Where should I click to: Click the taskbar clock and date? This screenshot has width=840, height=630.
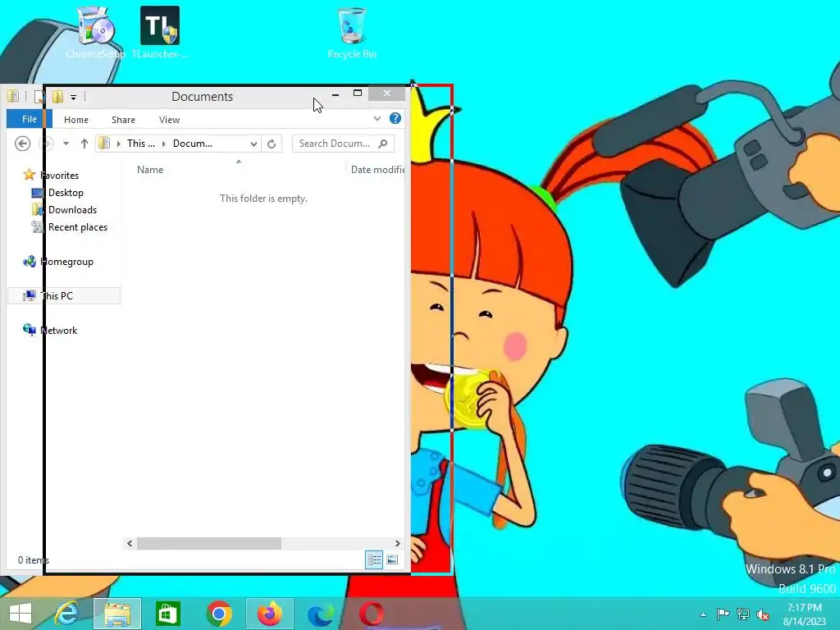(804, 614)
